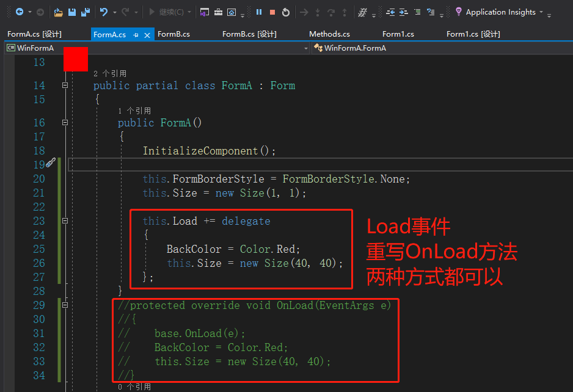Click the '1 个引用' CodeLens link above the constructor

tap(134, 111)
